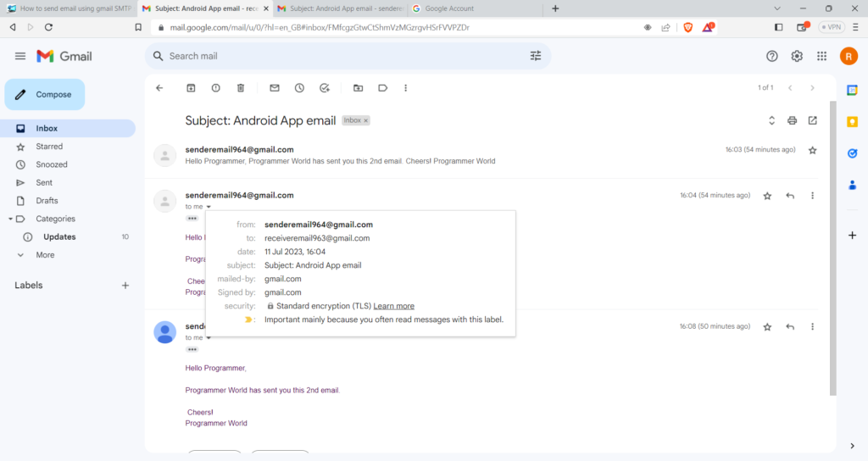Show details arrow on the 16:08 message
The height and width of the screenshot is (461, 868).
209,337
